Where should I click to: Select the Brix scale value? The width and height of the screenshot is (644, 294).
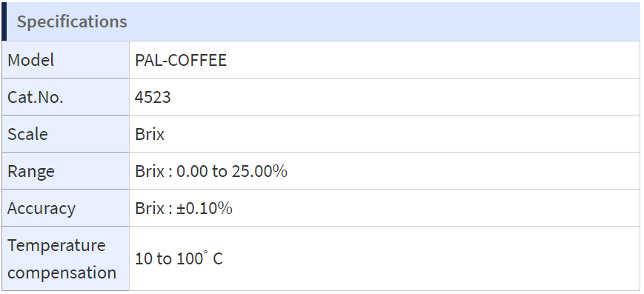[150, 134]
